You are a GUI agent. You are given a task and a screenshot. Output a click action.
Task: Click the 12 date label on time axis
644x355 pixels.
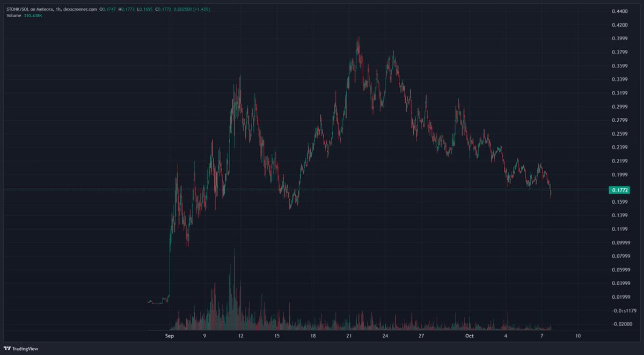coord(241,336)
